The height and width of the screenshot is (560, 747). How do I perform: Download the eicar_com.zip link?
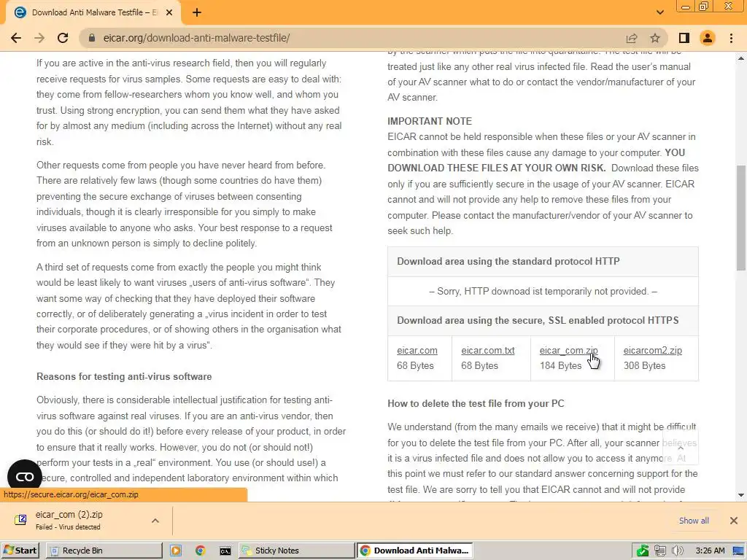click(x=568, y=351)
